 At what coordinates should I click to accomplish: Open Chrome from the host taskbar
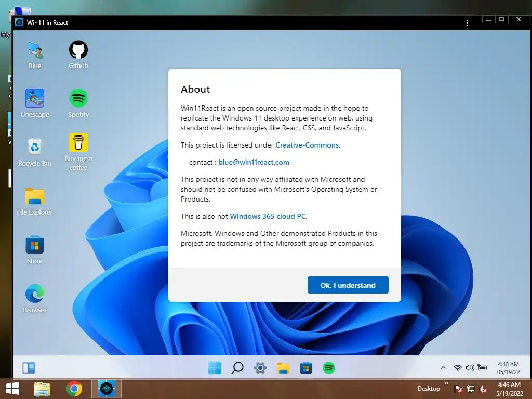pyautogui.click(x=74, y=389)
